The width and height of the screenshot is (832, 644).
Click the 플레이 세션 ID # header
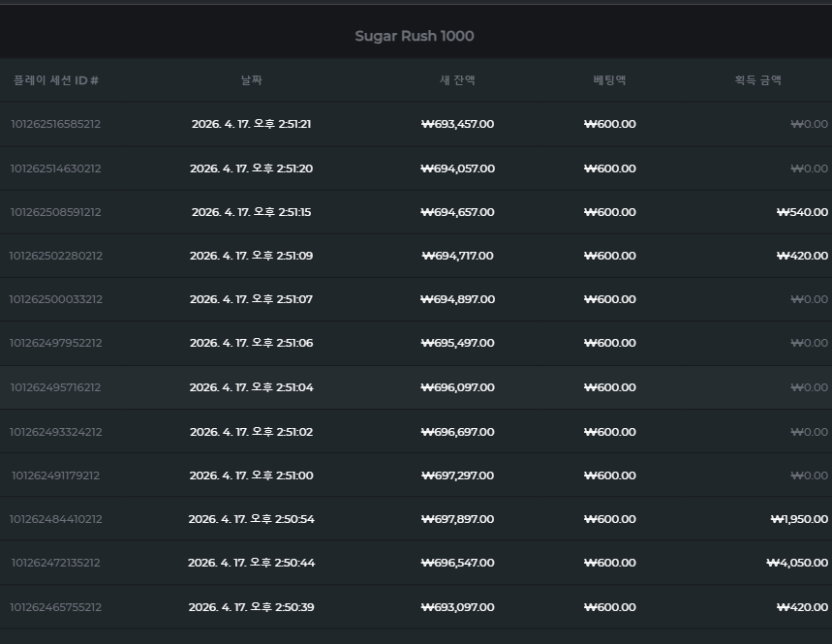click(x=56, y=80)
